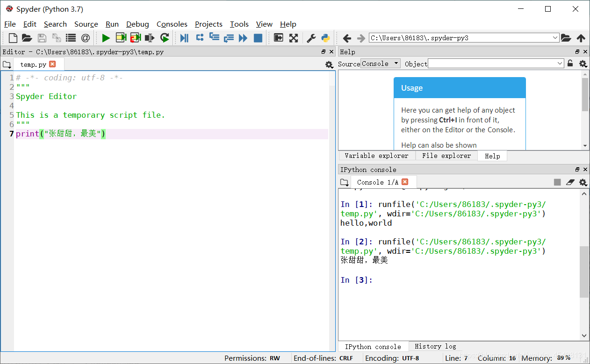This screenshot has height=364, width=590.
Task: Expand the Help Object combo box
Action: (x=560, y=64)
